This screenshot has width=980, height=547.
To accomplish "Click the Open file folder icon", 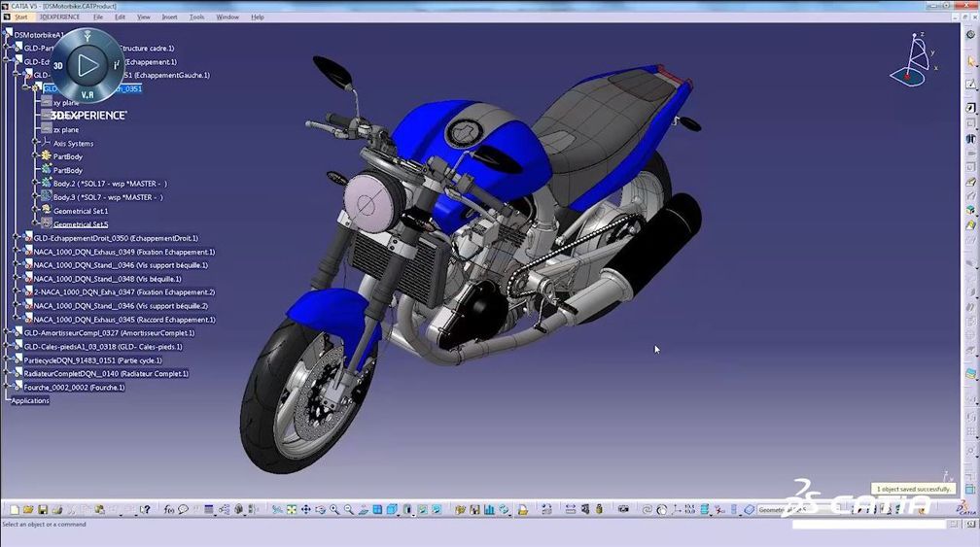I will [x=28, y=510].
